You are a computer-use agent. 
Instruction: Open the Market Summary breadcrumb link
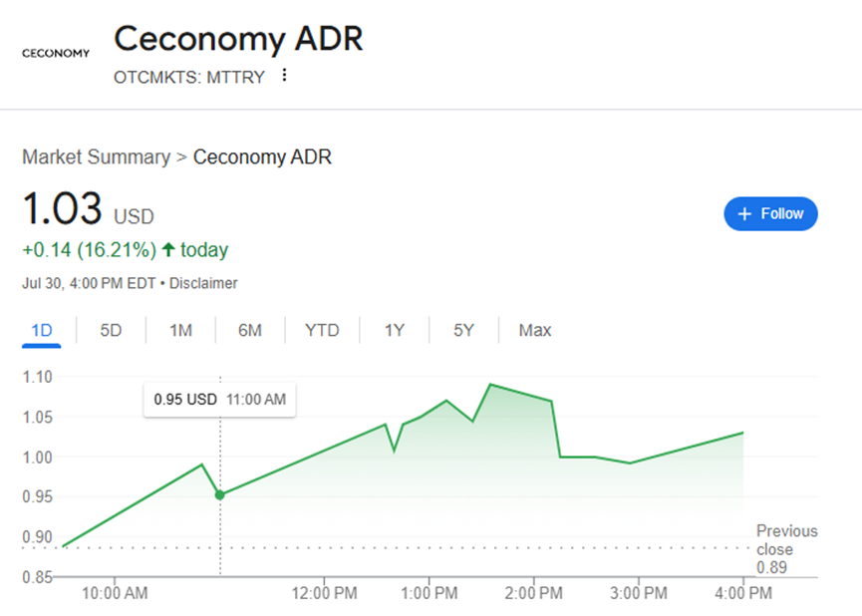[96, 157]
